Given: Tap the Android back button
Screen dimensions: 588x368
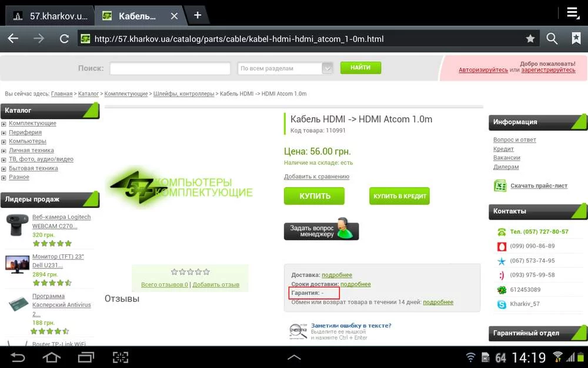Looking at the screenshot, I should click(17, 357).
